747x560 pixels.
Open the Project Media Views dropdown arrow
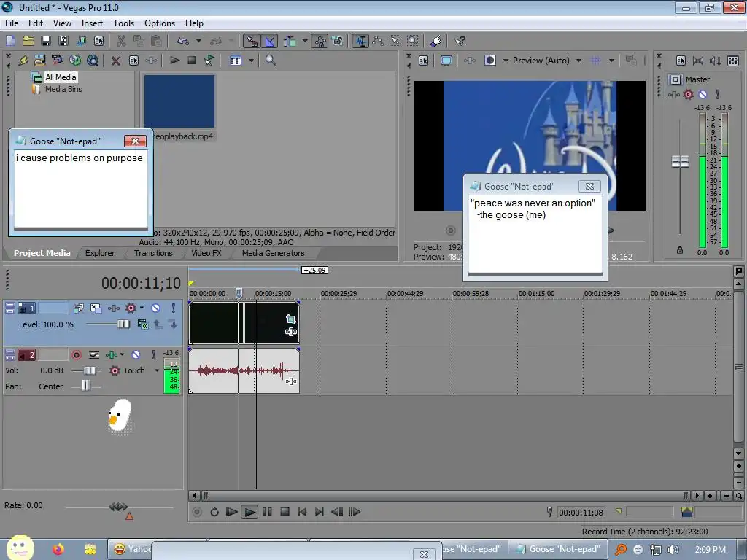[251, 61]
